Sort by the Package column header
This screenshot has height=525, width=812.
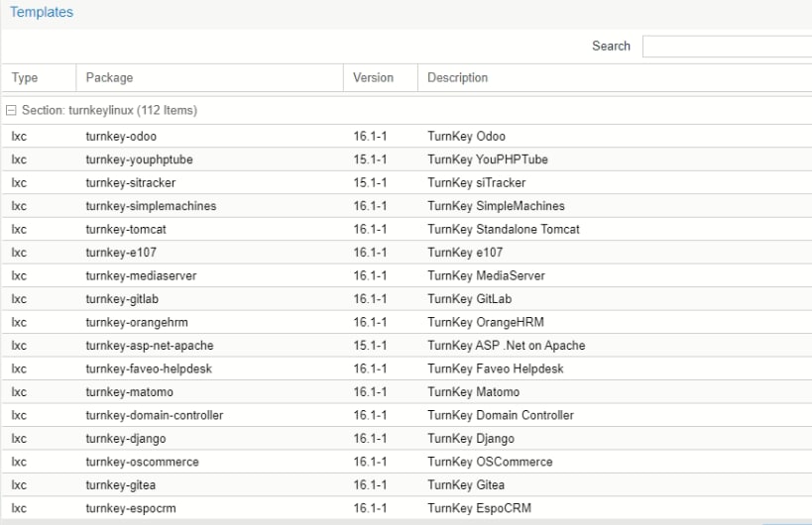(109, 78)
